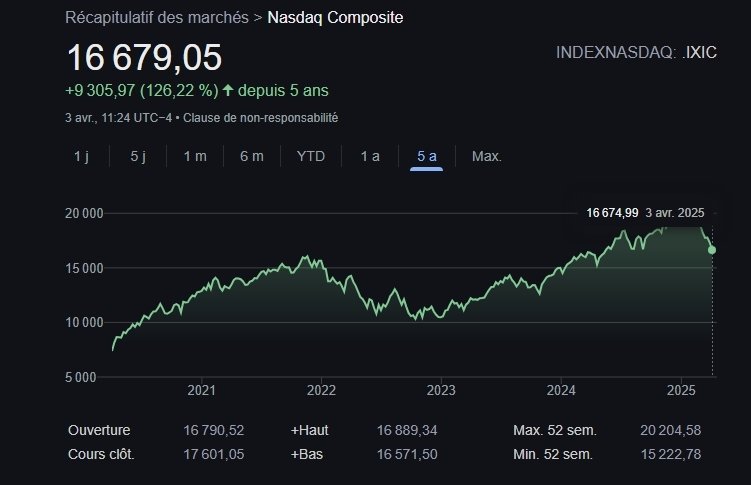This screenshot has height=485, width=751.
Task: Click the 16 674,99 chart tooltip value
Action: pos(612,213)
